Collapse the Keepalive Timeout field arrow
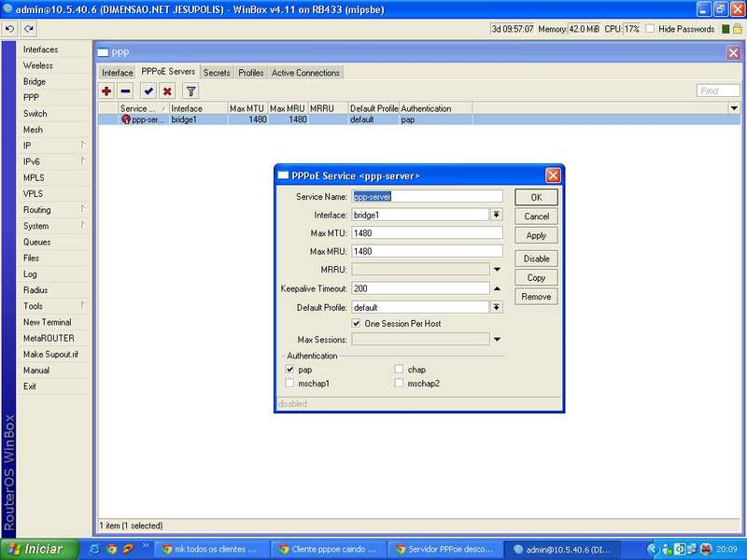747x560 pixels. point(497,288)
